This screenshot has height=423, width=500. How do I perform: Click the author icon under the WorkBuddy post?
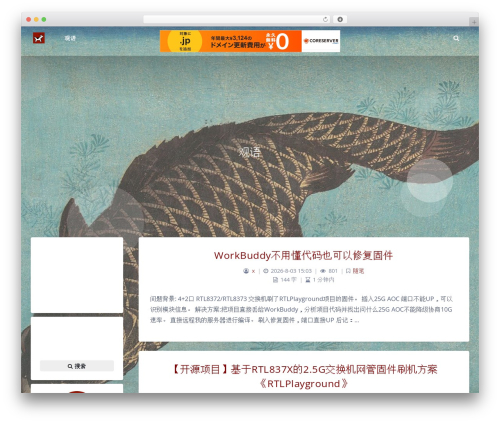pos(246,271)
